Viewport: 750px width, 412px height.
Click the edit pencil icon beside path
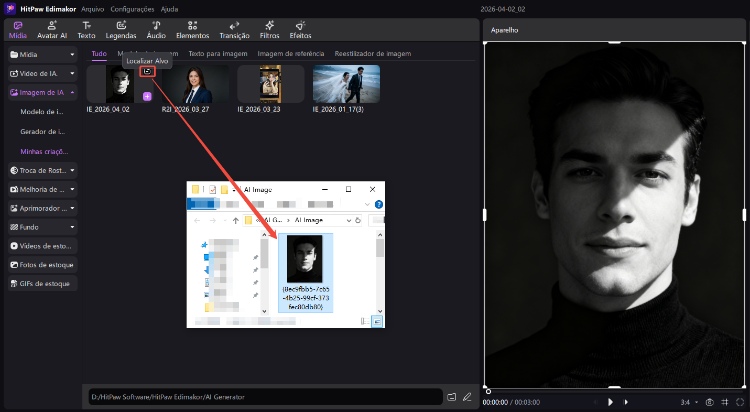click(x=466, y=397)
